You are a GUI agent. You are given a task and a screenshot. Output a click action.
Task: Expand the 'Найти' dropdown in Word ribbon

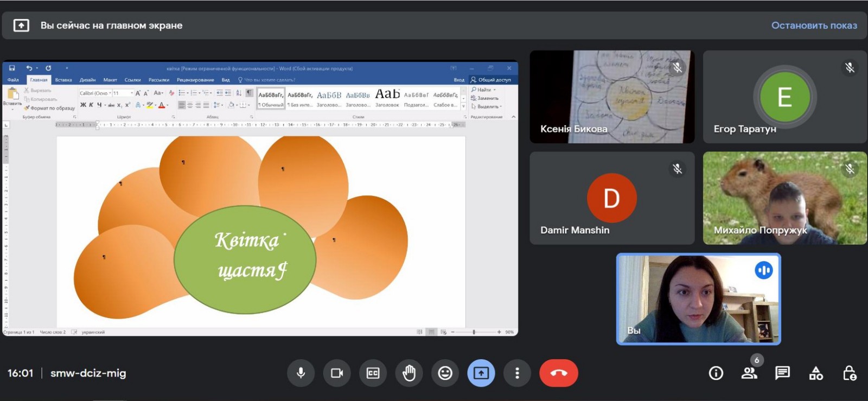point(495,90)
